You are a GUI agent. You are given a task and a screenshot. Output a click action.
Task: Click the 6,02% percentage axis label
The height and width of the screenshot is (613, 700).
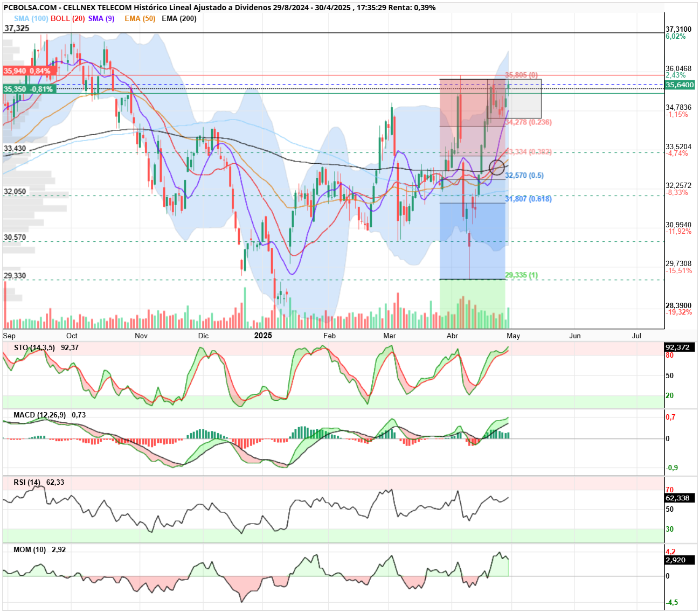coord(676,37)
